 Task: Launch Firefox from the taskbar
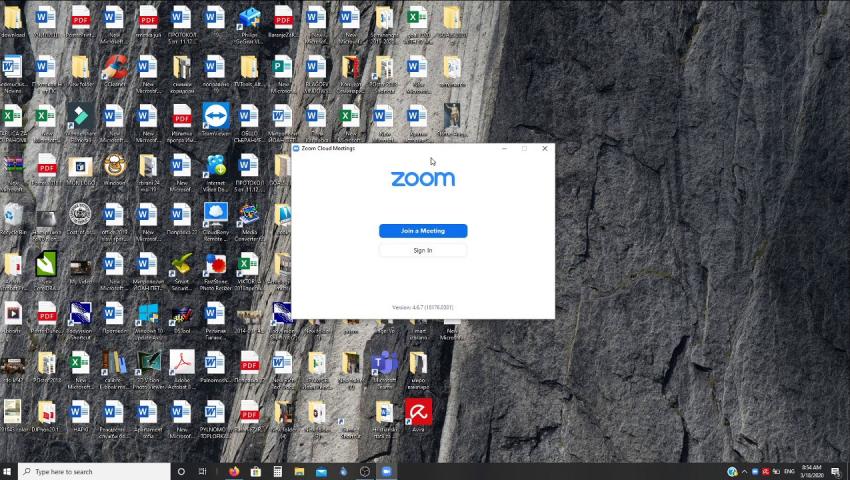pos(234,471)
